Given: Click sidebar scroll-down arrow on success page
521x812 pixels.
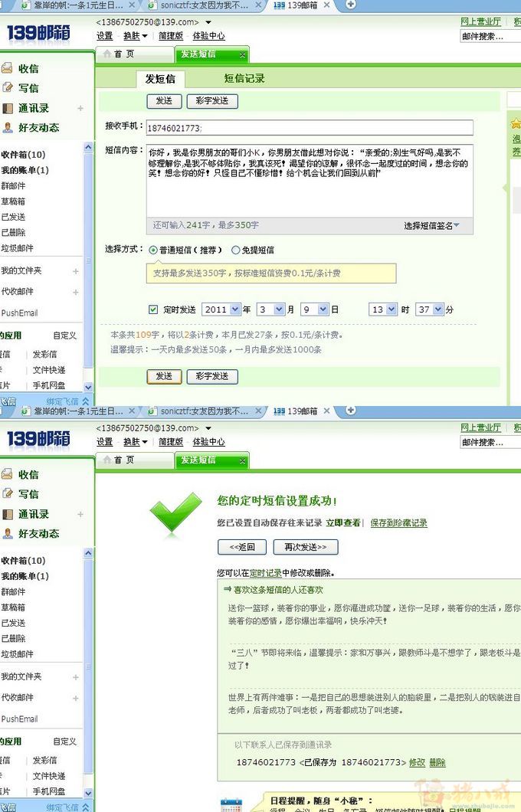Looking at the screenshot, I should 88,793.
